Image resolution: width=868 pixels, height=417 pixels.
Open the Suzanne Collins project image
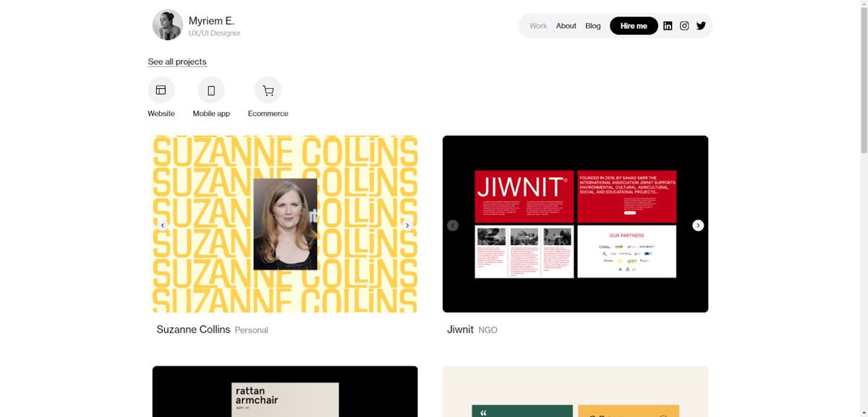285,224
